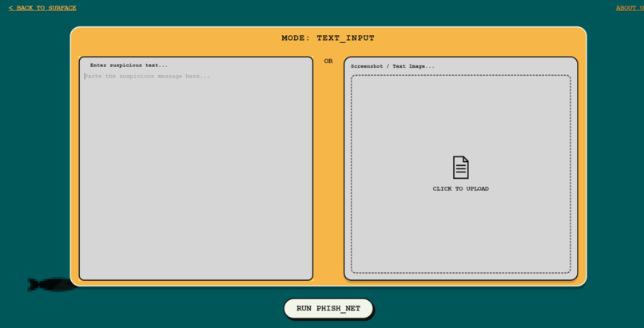
Task: Open the ABOUT US link
Action: click(x=630, y=8)
